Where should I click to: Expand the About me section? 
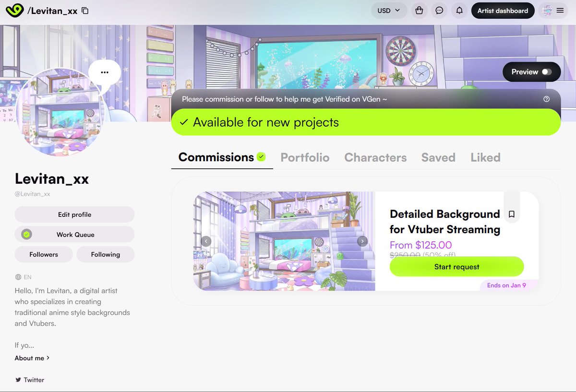(32, 358)
